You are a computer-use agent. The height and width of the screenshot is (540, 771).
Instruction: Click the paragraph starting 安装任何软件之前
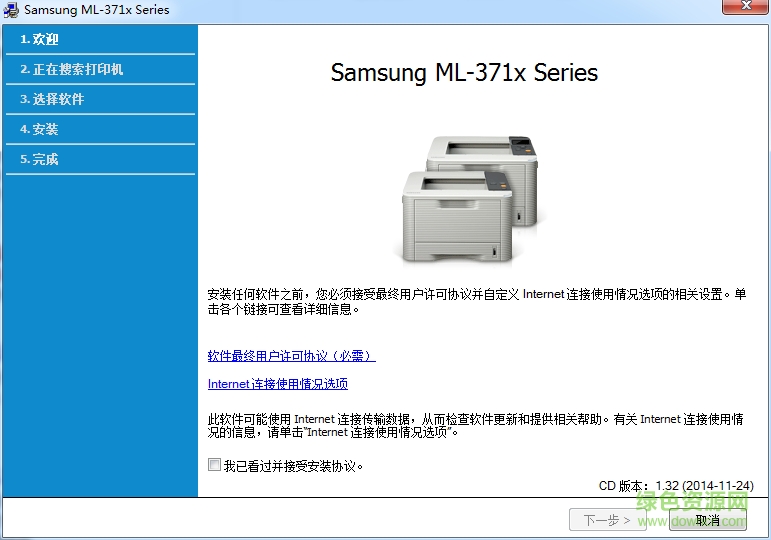[x=476, y=301]
